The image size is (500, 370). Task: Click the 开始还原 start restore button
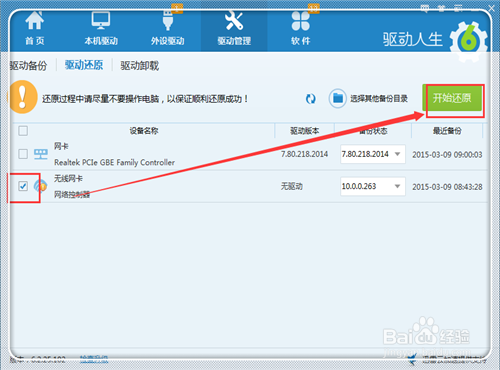(x=452, y=98)
